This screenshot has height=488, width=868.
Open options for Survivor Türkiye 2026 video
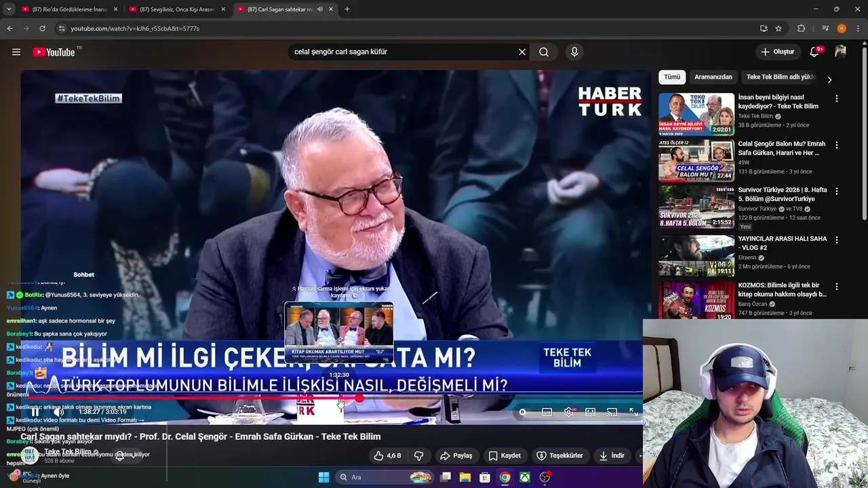836,192
